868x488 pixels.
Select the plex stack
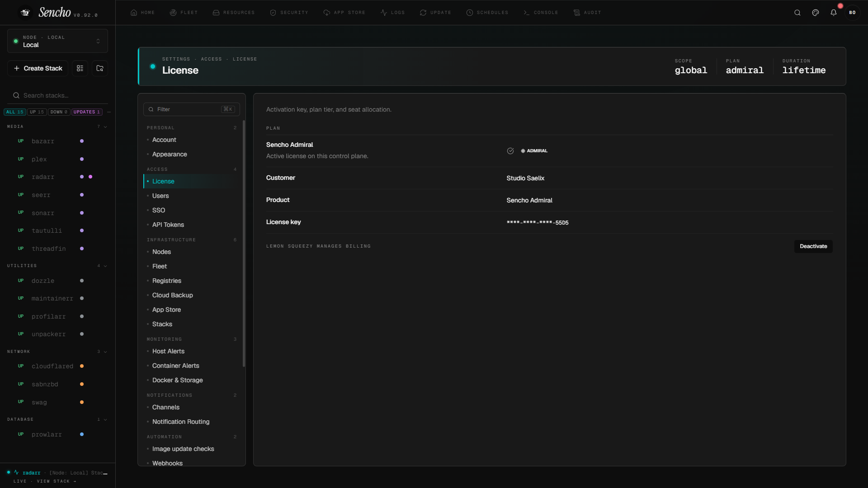57,159
